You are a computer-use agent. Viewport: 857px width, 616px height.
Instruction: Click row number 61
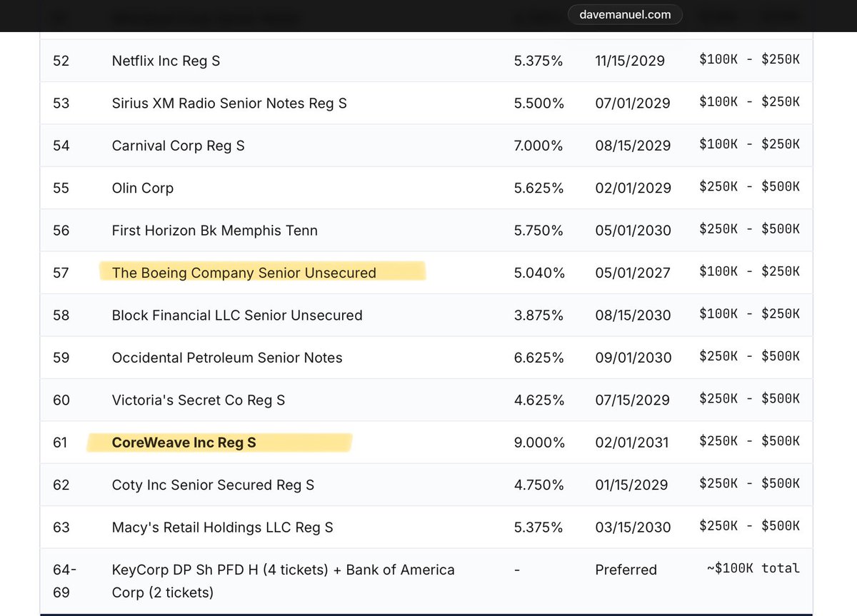[x=60, y=443]
